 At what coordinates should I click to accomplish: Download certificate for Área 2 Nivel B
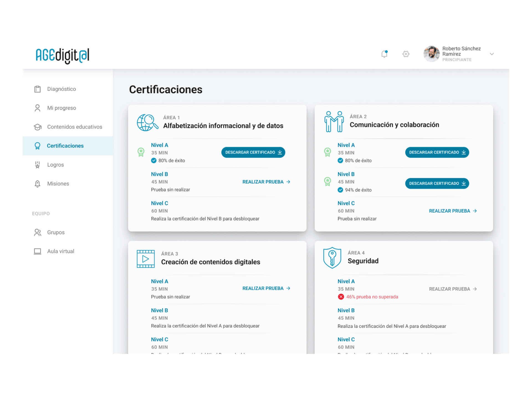437,183
